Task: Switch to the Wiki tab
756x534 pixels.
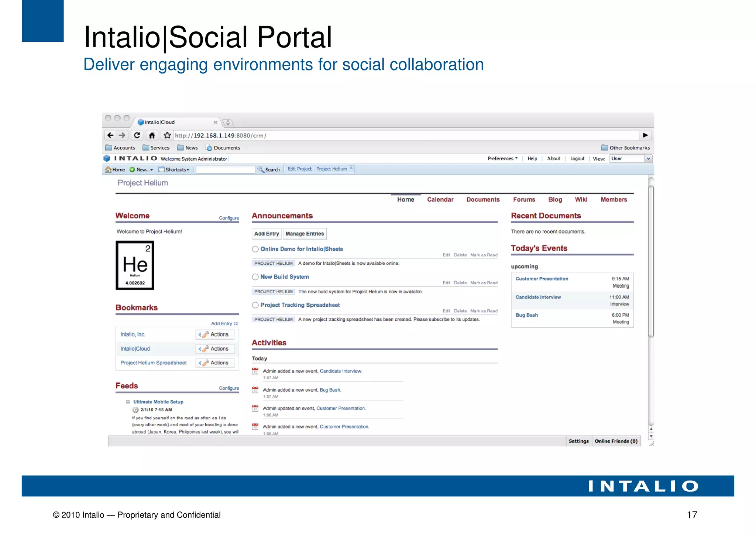Action: point(581,200)
